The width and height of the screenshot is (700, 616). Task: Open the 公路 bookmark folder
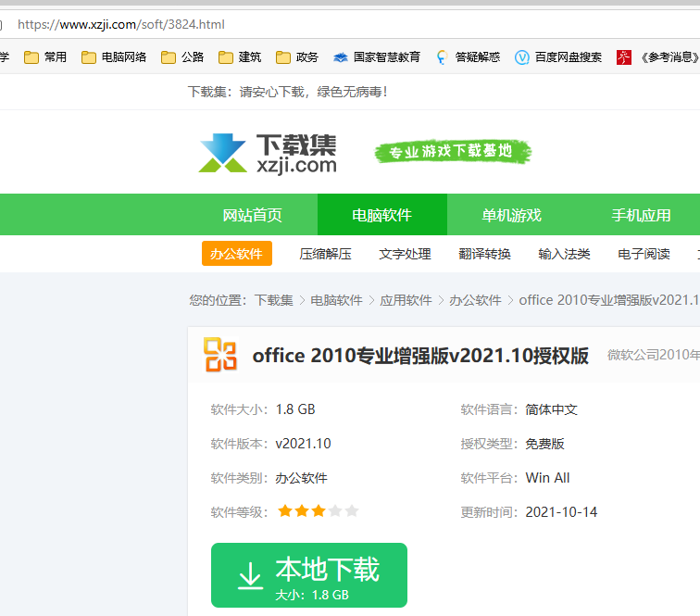coord(182,57)
